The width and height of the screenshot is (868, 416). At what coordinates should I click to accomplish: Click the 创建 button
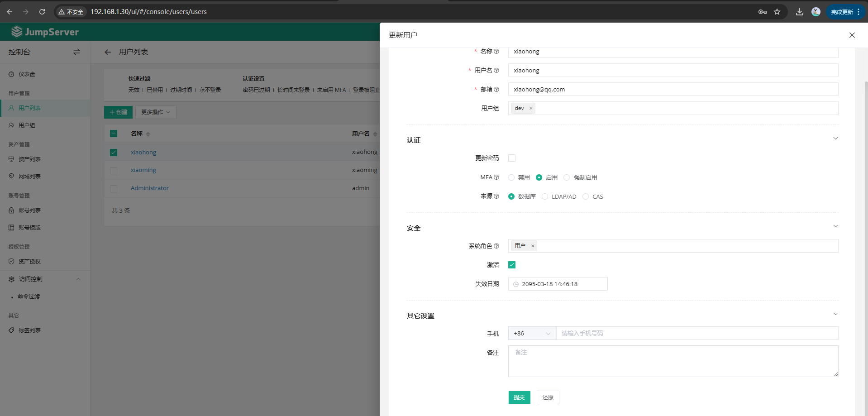pyautogui.click(x=118, y=112)
